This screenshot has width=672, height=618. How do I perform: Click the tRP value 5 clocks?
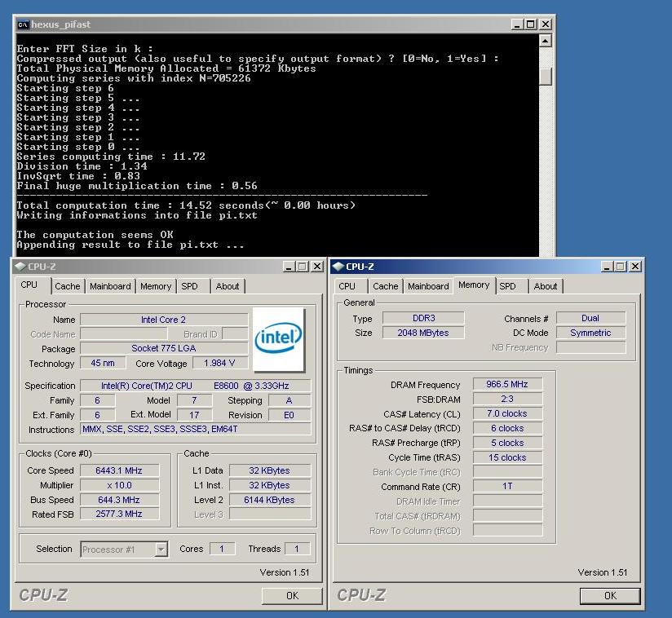[507, 442]
